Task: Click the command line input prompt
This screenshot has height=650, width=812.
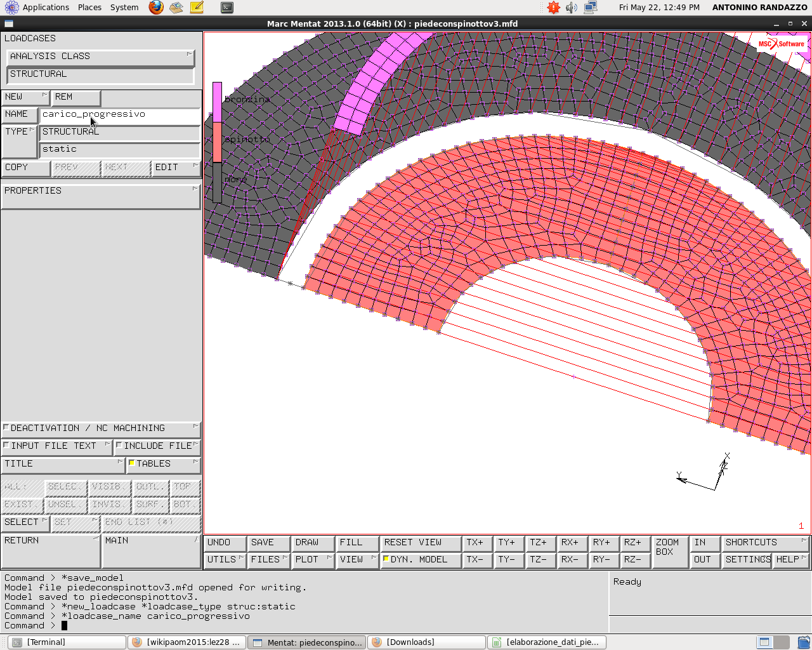Action: (x=304, y=626)
